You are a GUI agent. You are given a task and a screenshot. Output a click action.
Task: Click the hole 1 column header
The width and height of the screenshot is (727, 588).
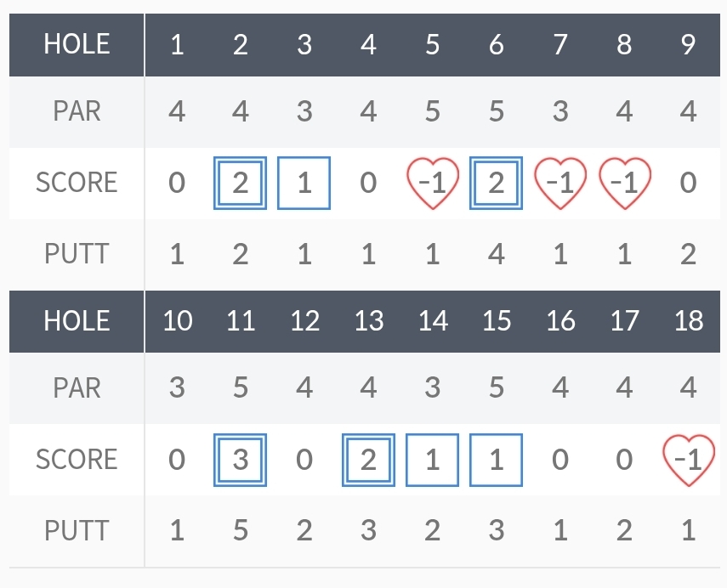(177, 44)
